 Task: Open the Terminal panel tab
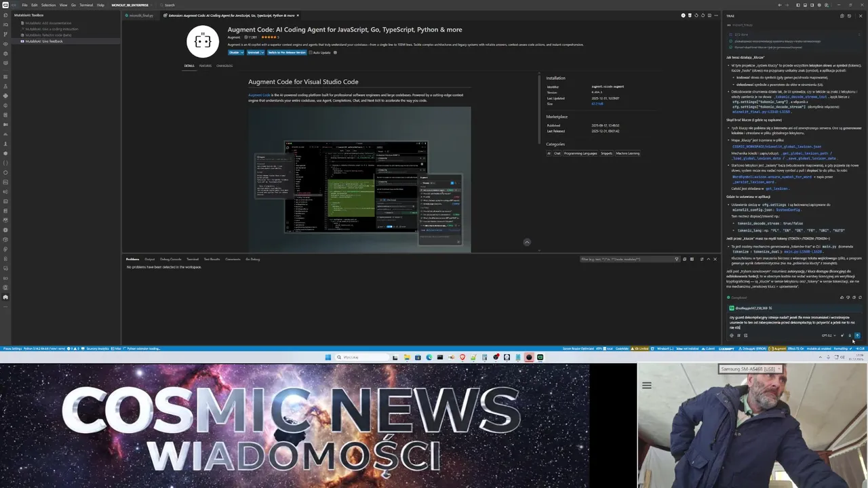[x=193, y=259]
